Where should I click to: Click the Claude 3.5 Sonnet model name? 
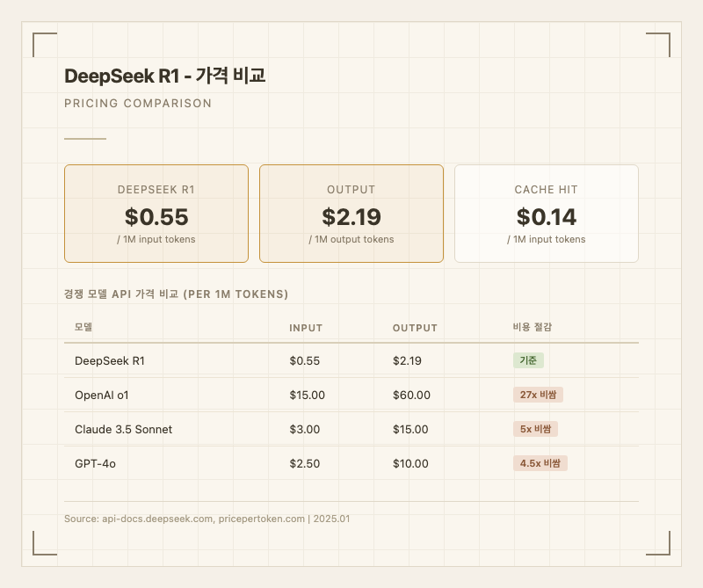click(123, 429)
